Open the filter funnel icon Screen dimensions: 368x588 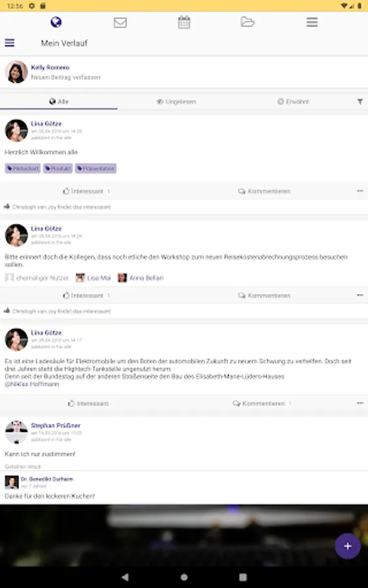pyautogui.click(x=360, y=102)
